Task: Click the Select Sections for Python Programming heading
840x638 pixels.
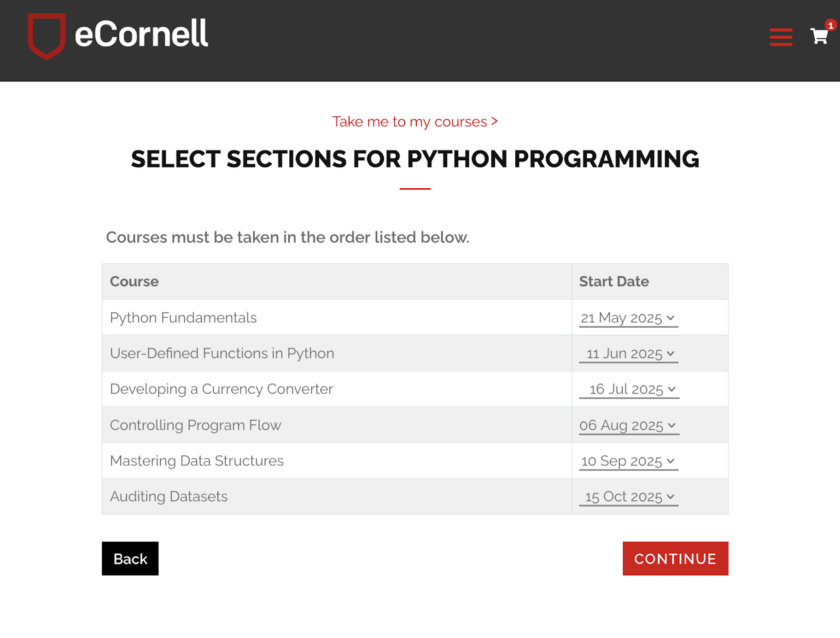Action: pyautogui.click(x=415, y=159)
